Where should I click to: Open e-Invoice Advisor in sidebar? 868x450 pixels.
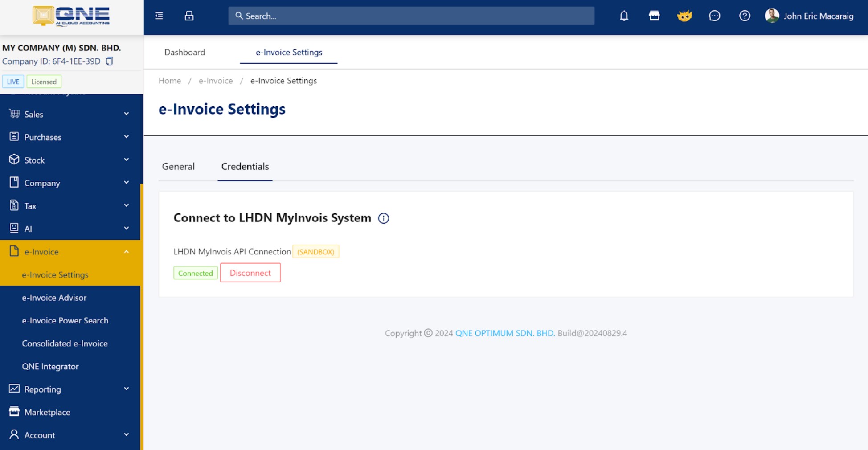[x=54, y=298]
